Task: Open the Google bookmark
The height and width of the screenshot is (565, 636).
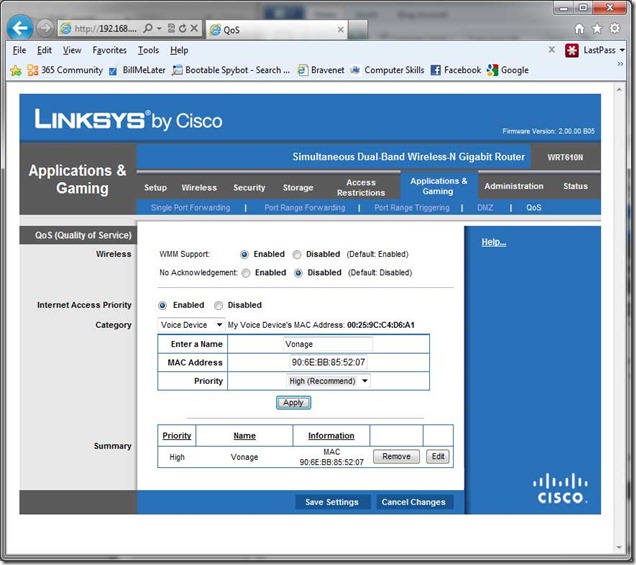Action: click(x=508, y=70)
